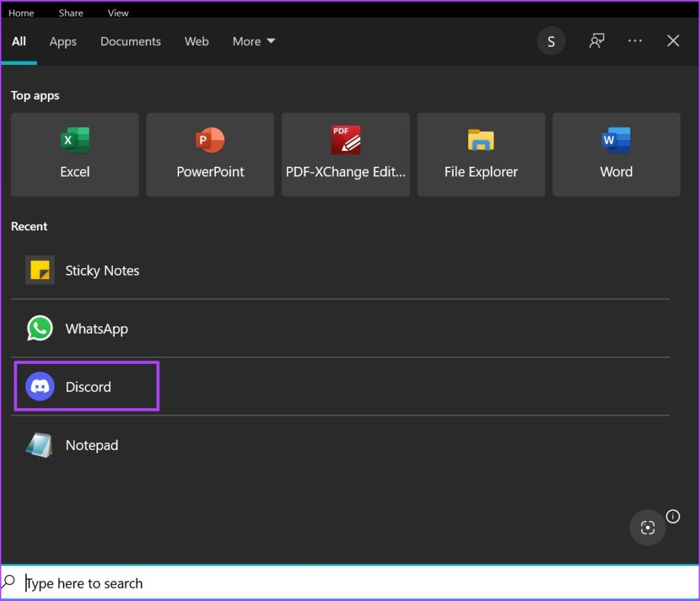
Task: Close the search panel
Action: coord(673,41)
